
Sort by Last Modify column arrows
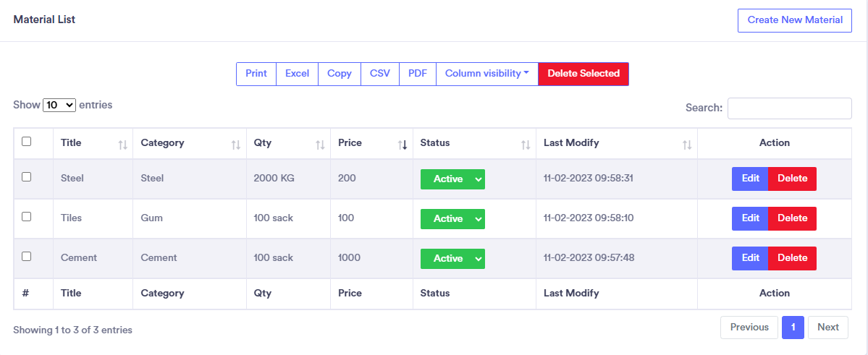pyautogui.click(x=687, y=145)
